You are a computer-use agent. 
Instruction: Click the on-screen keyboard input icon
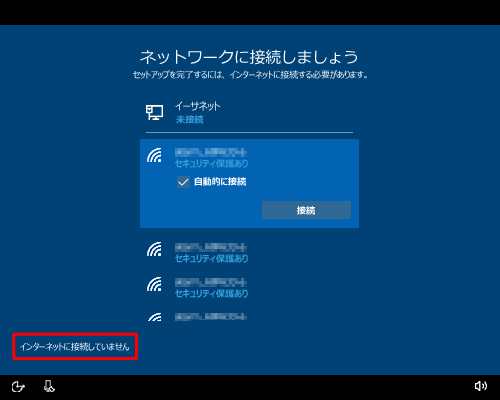click(49, 386)
